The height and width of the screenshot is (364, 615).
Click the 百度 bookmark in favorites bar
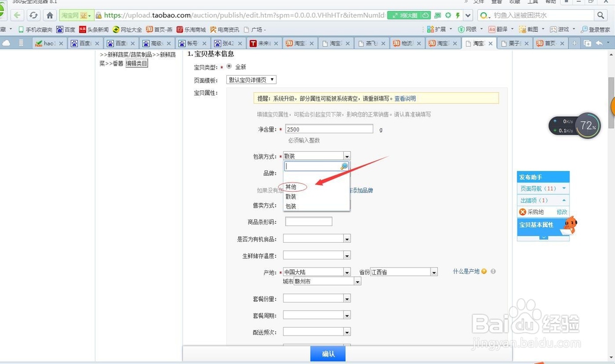[66, 28]
